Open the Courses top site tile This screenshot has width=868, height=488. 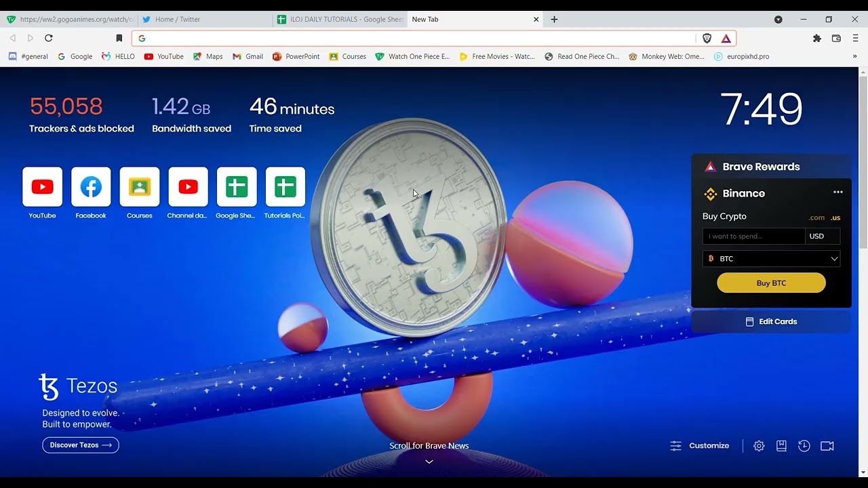[x=140, y=186]
